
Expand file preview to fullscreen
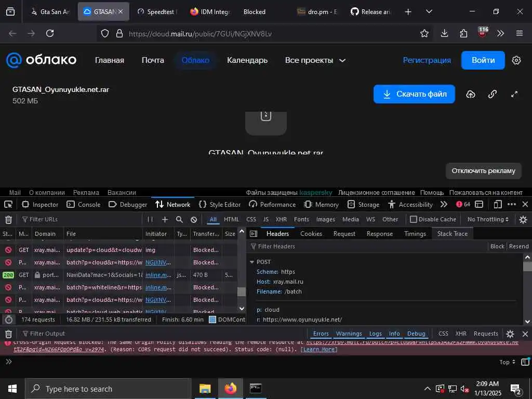click(x=514, y=94)
